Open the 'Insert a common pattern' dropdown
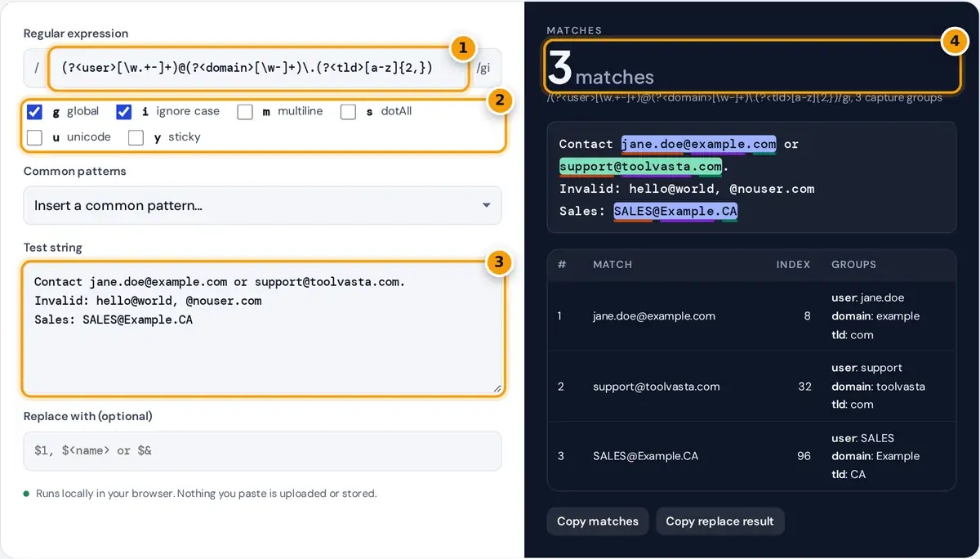 click(x=262, y=205)
